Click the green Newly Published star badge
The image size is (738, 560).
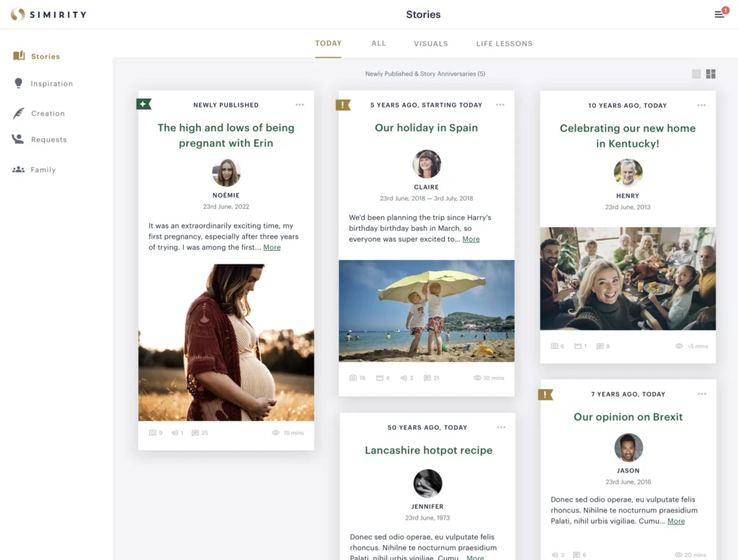(x=143, y=105)
